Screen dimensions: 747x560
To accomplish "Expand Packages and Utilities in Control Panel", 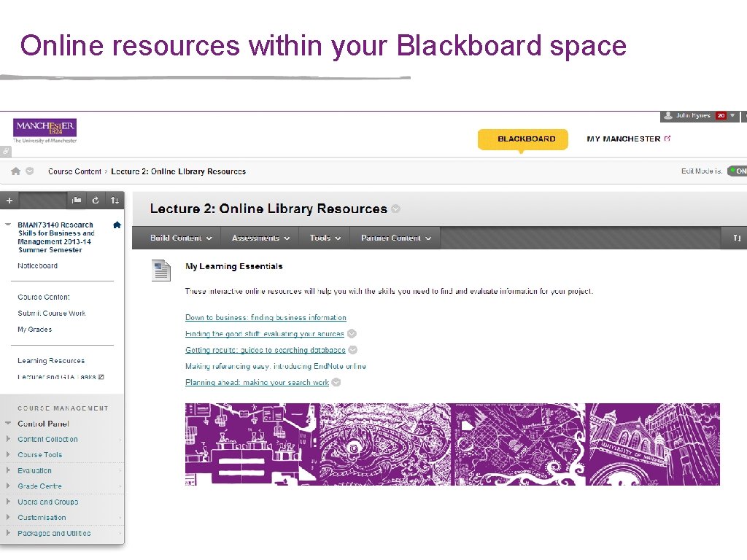I will [x=8, y=533].
